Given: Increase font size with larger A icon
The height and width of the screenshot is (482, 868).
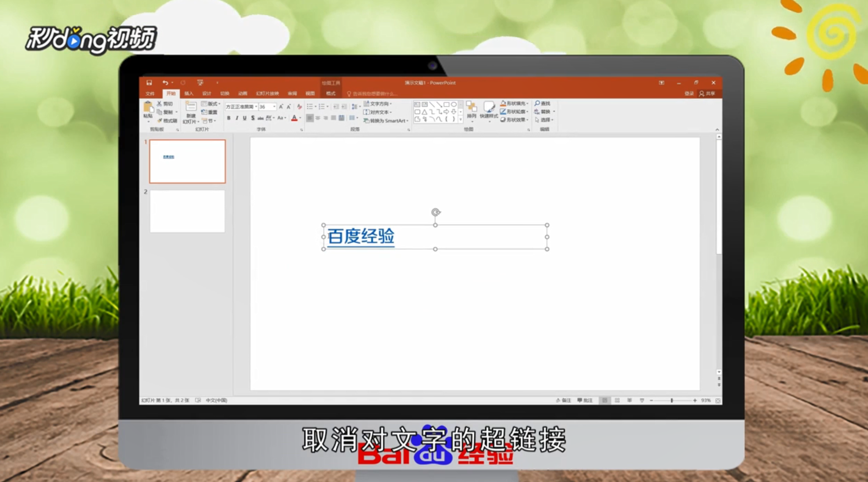Looking at the screenshot, I should (x=281, y=107).
